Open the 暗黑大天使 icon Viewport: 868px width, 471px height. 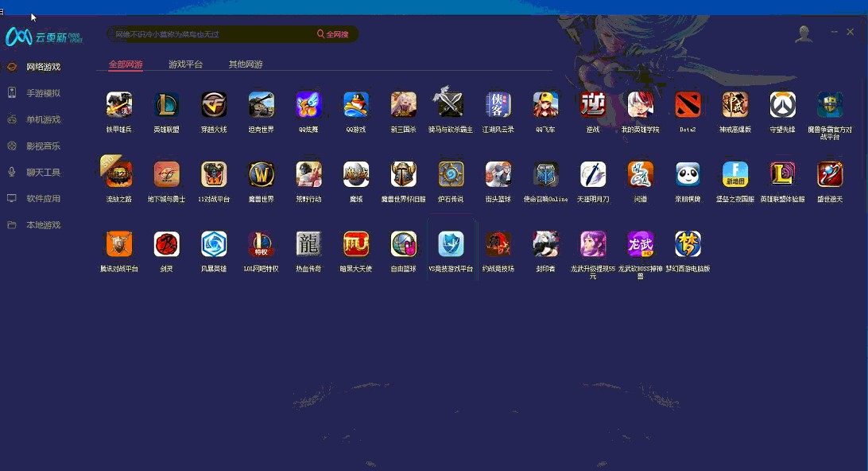point(356,244)
